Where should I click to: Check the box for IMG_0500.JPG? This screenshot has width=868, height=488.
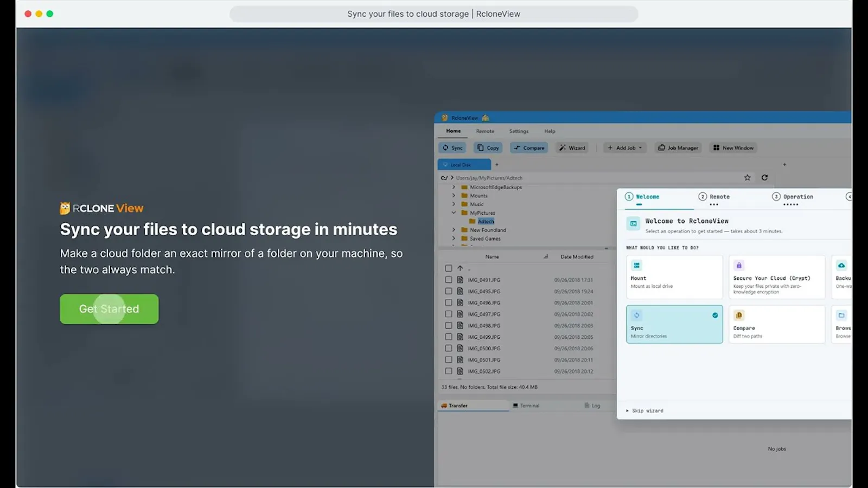(449, 348)
